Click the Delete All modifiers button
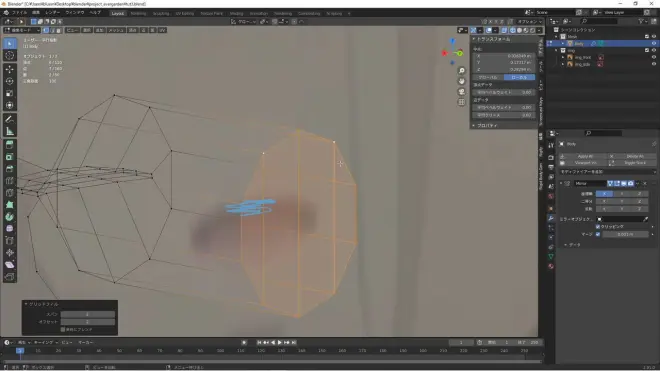660x371 pixels. tap(635, 156)
